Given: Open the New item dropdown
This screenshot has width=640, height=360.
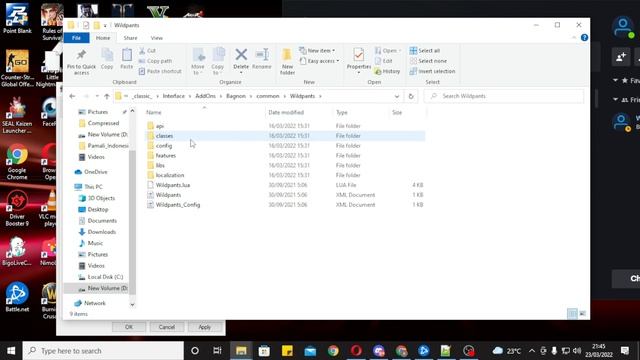Looking at the screenshot, I should point(317,51).
